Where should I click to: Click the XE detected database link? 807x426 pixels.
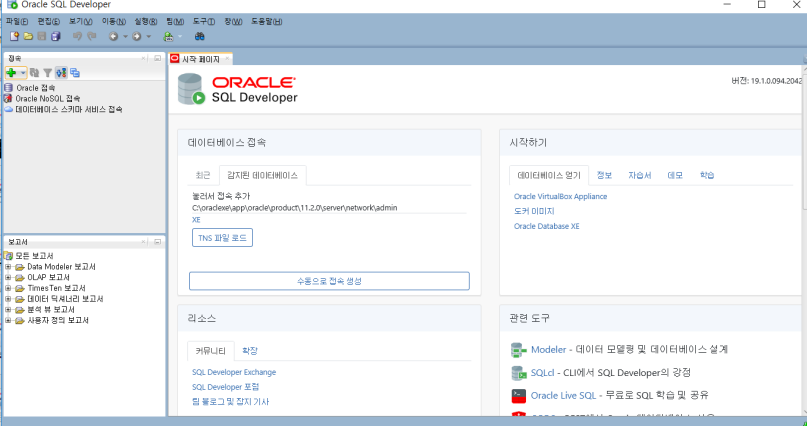[196, 220]
